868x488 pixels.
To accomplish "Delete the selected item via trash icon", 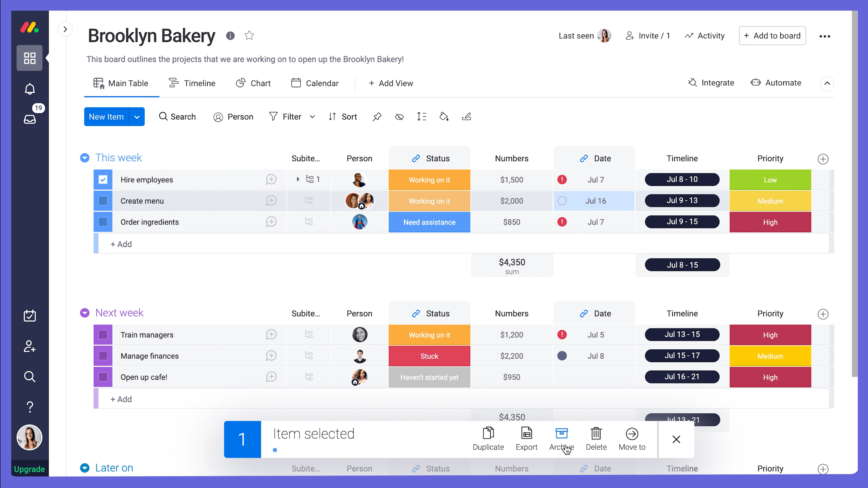I will point(596,438).
